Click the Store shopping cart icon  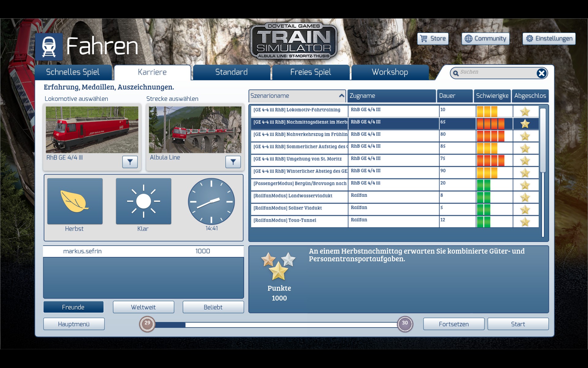tap(424, 39)
